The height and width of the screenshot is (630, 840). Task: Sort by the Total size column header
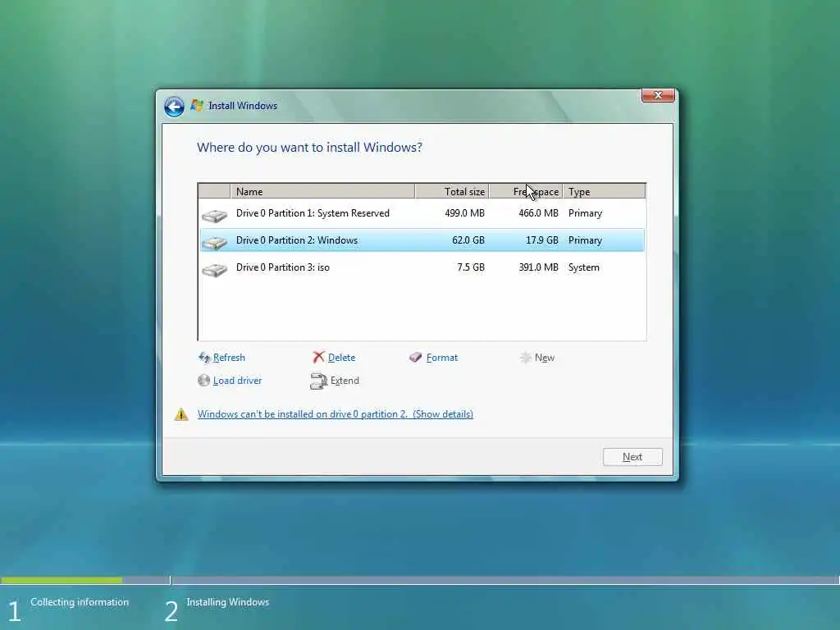point(452,191)
